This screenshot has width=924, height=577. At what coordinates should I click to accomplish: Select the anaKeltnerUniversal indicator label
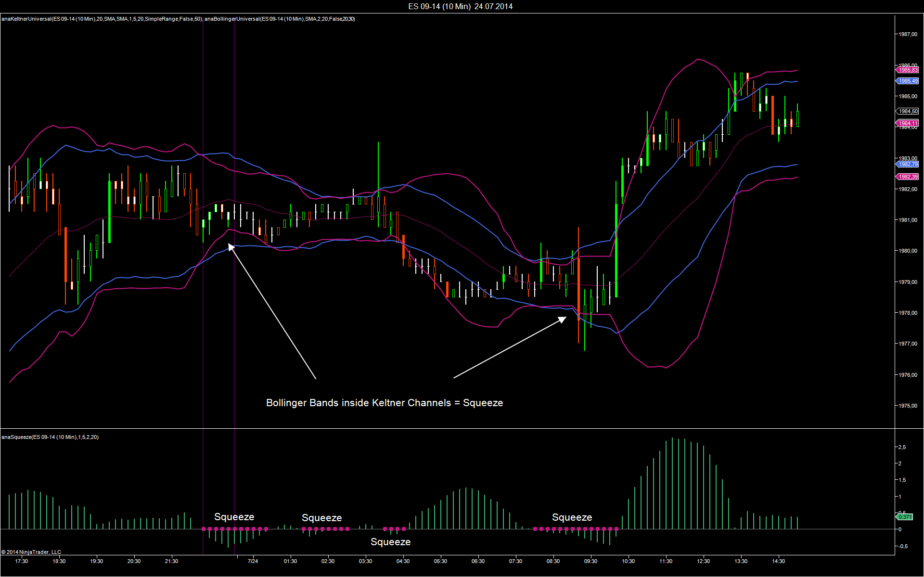(102, 19)
